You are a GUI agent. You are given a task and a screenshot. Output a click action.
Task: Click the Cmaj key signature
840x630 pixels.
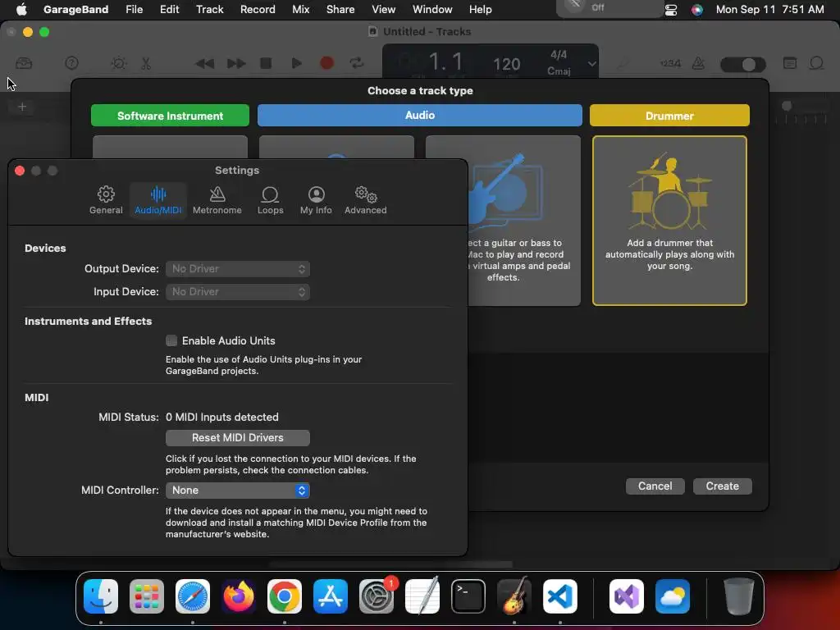(558, 71)
